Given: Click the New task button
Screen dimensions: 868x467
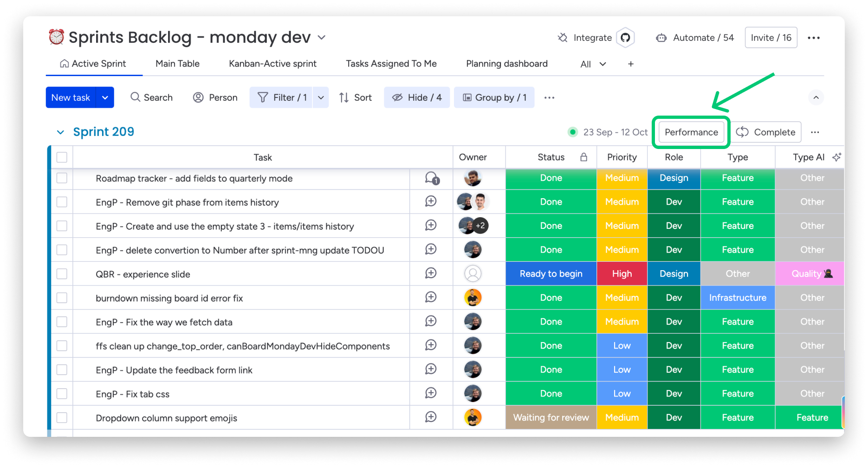Looking at the screenshot, I should tap(71, 97).
